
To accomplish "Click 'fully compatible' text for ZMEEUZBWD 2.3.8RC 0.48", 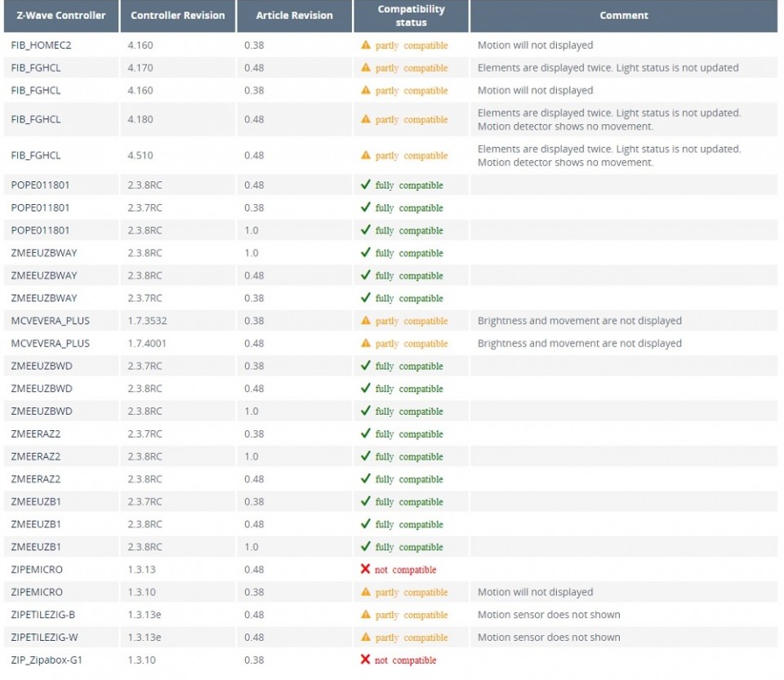I will (x=409, y=389).
